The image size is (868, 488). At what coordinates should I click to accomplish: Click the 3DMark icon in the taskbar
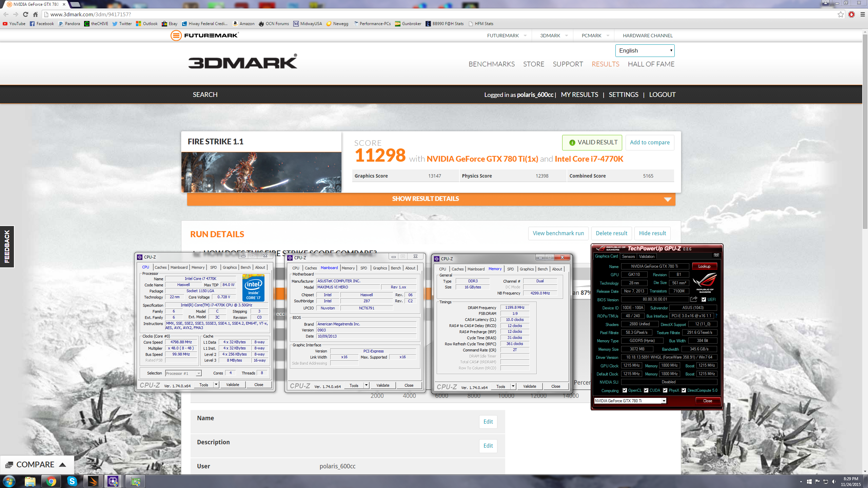pyautogui.click(x=93, y=481)
